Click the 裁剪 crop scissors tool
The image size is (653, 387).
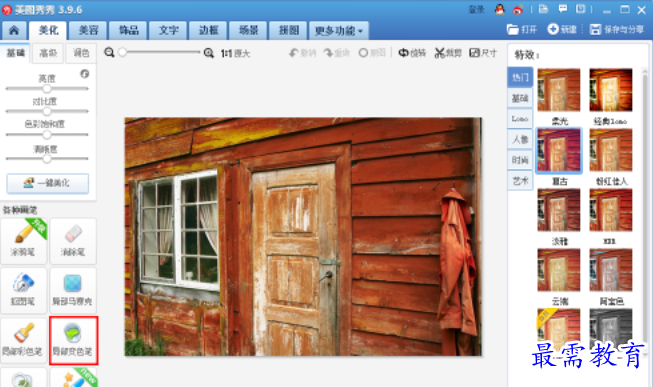point(448,53)
